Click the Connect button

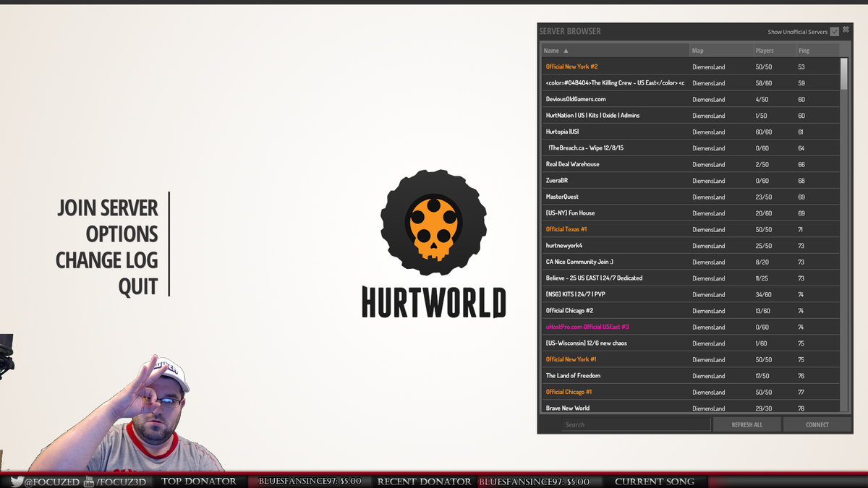(817, 424)
